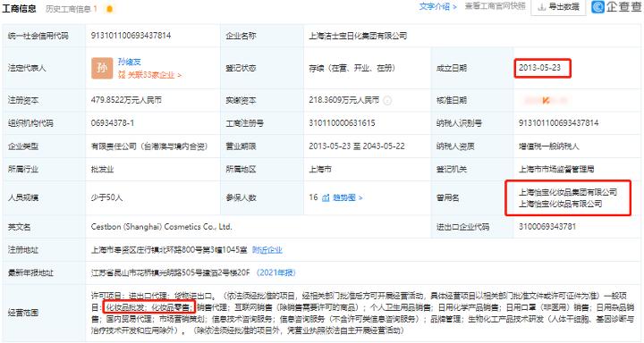The width and height of the screenshot is (644, 343).
Task: Open the 趋势图 link for 参保人数
Action: click(347, 197)
